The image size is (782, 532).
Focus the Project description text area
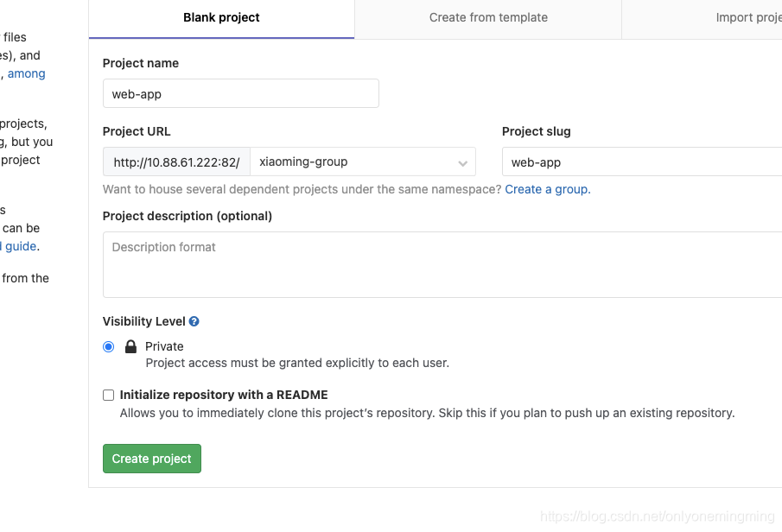[x=442, y=265]
